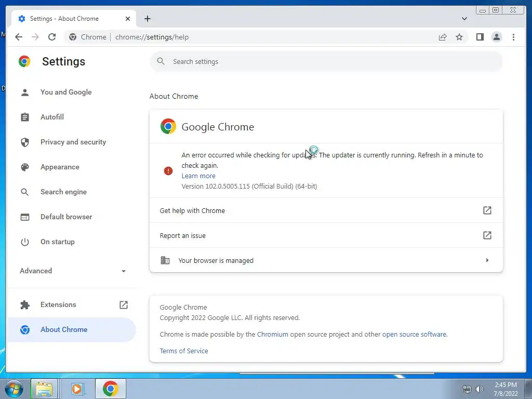Open Chrome's three-dot menu
The image size is (532, 399).
click(513, 37)
